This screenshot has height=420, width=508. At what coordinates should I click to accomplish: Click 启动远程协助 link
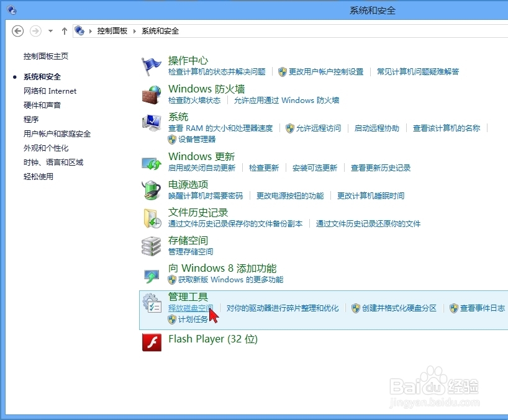[376, 128]
